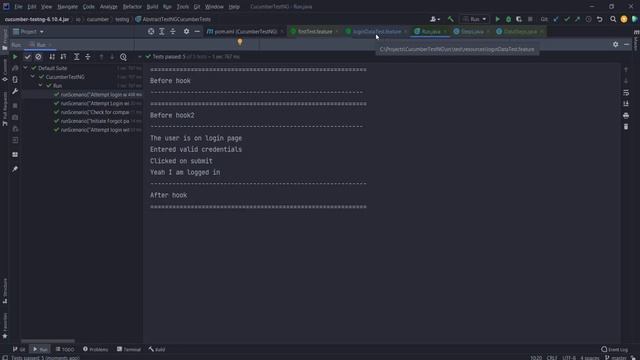Clear console output with trash icon

[x=626, y=127]
